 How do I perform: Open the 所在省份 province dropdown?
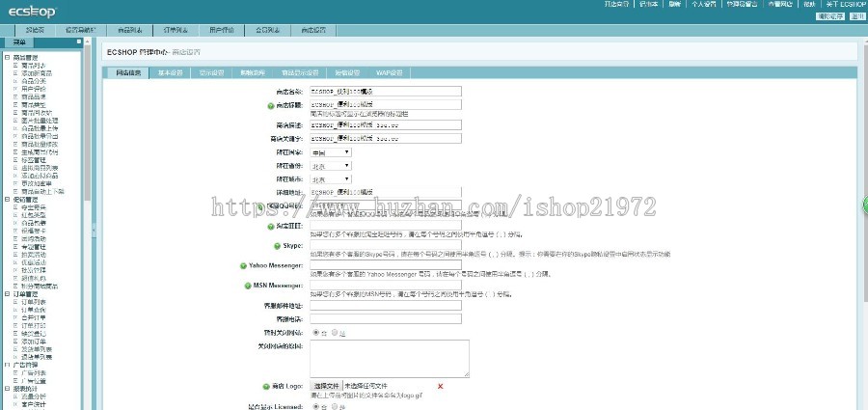coord(331,165)
